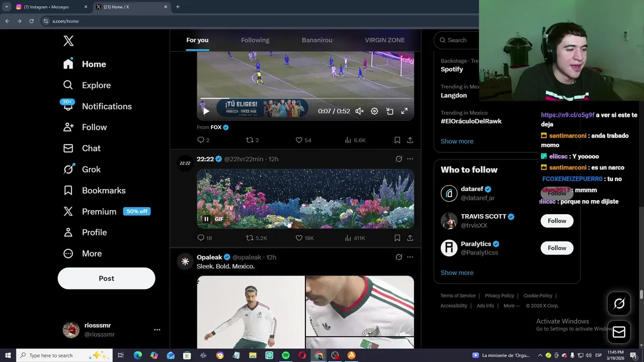Share the 22:22 flowers post
644x362 pixels.
pyautogui.click(x=410, y=238)
